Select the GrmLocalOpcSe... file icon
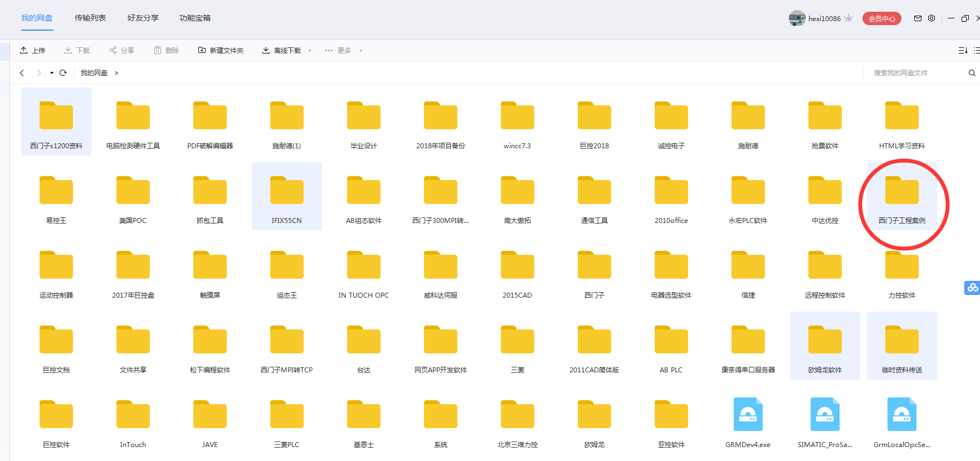 [902, 414]
